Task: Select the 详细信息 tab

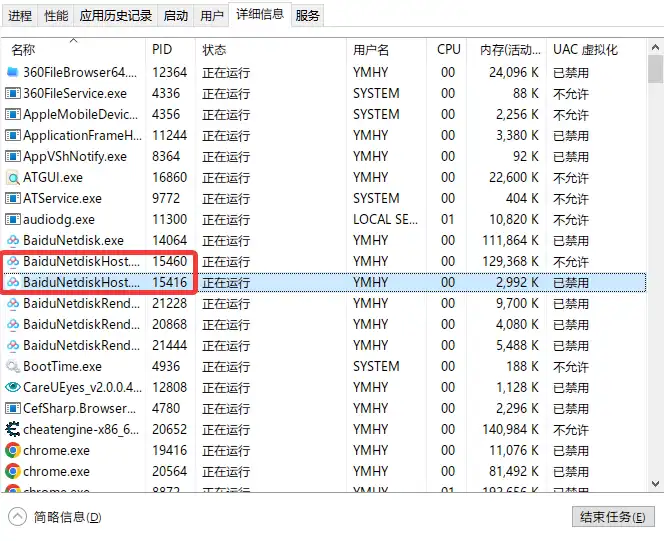Action: (260, 14)
